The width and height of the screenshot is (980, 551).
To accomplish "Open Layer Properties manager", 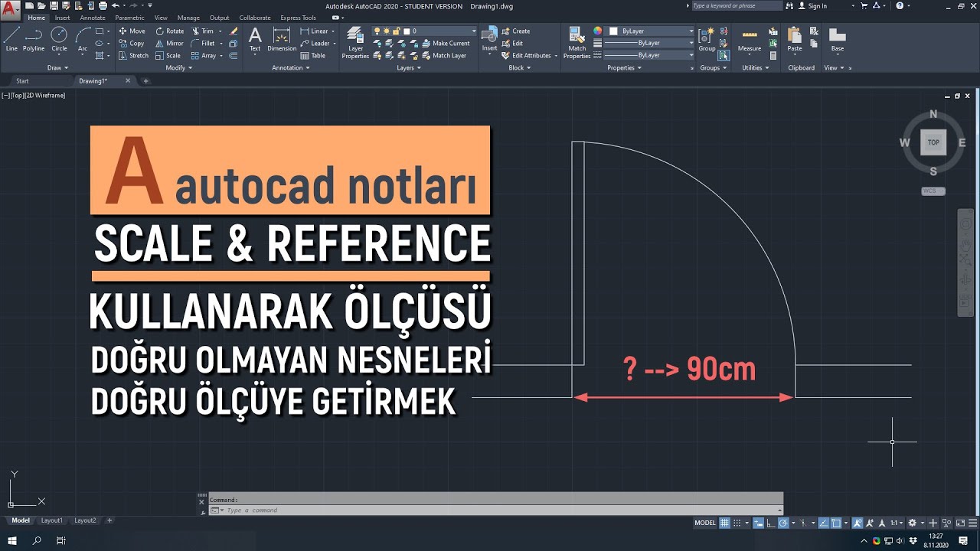I will tap(355, 43).
